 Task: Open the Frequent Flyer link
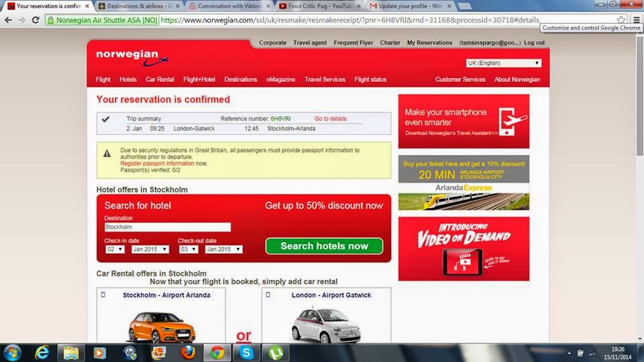tap(354, 43)
